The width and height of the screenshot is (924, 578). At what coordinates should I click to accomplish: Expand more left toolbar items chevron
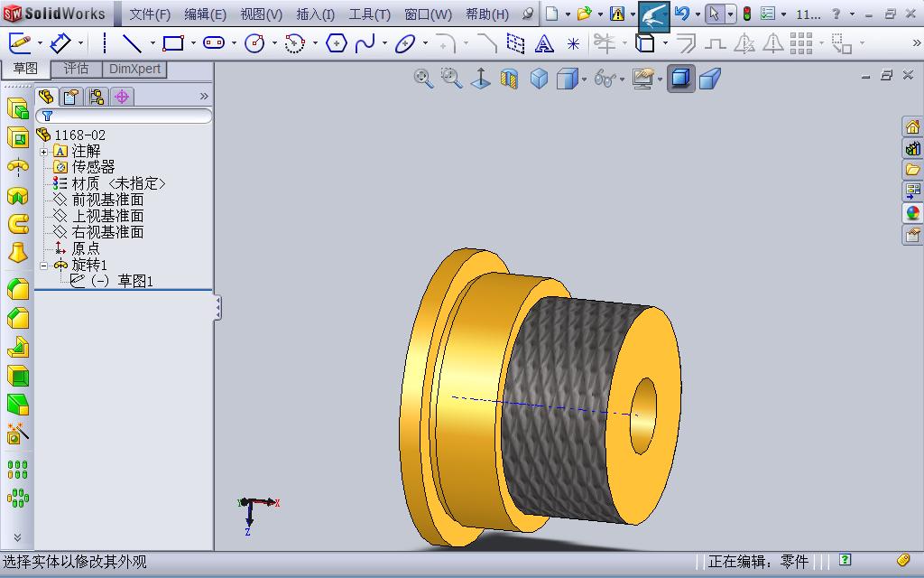[17, 537]
